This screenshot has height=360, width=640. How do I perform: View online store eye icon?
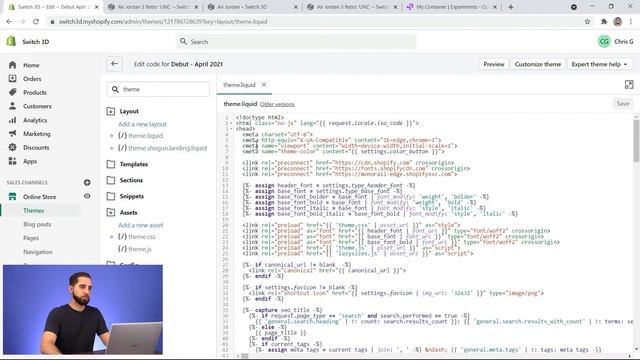point(87,196)
